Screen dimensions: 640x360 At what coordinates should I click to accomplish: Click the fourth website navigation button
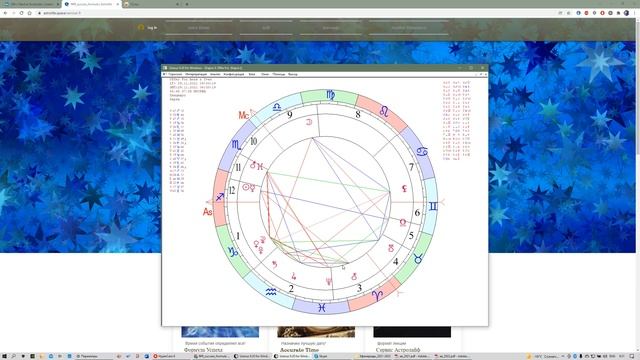(x=409, y=28)
